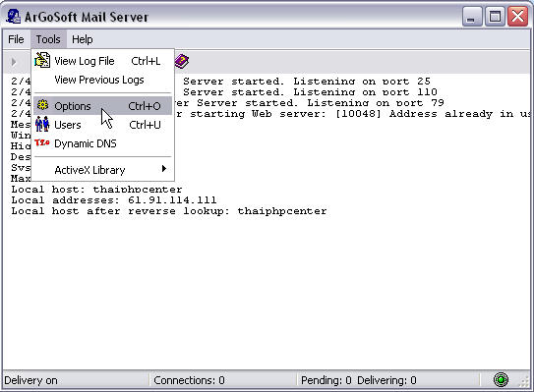Click the green status indicator light

[x=501, y=380]
